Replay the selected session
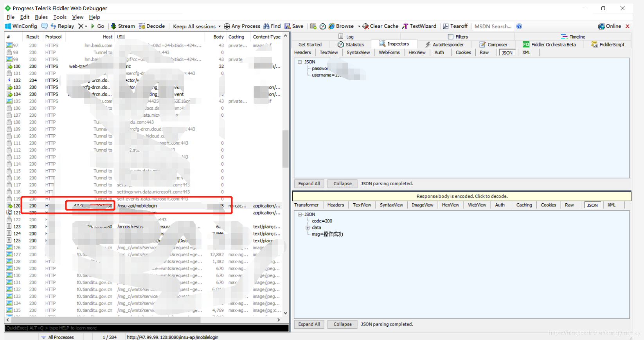The image size is (644, 340). pyautogui.click(x=62, y=26)
